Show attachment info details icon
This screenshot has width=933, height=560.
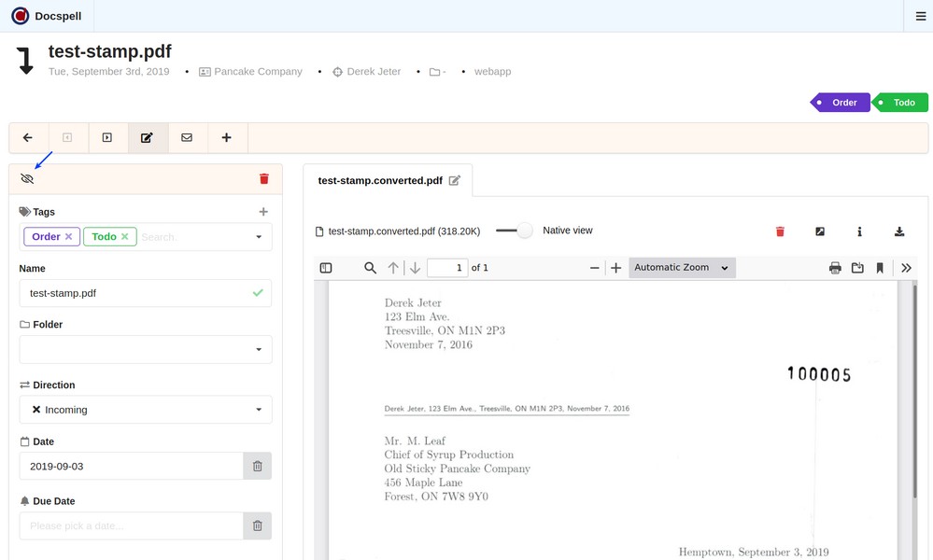coord(859,231)
